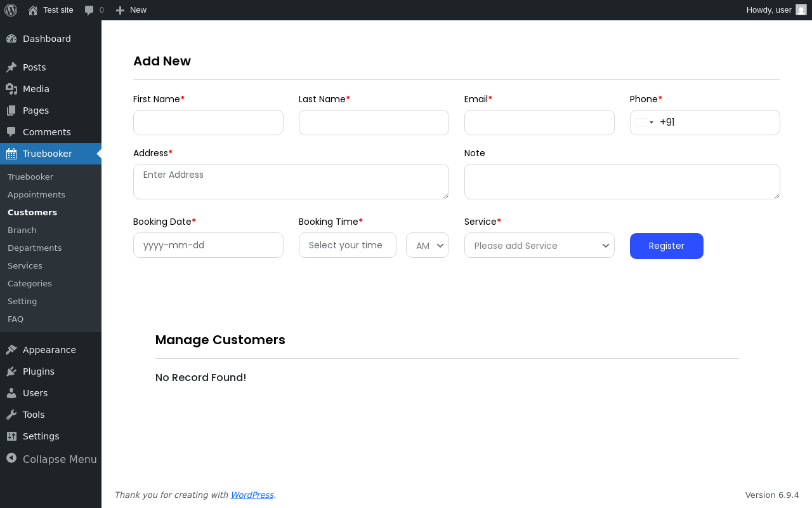
Task: Expand the phone country flag dropdown
Action: (x=645, y=123)
